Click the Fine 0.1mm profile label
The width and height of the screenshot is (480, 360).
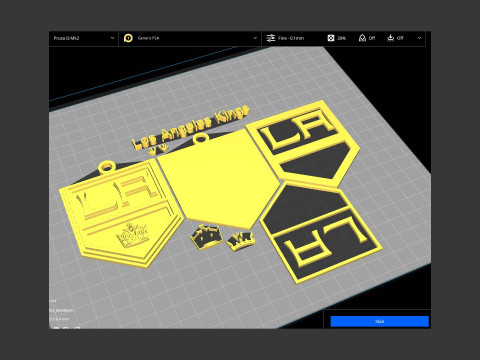coord(291,38)
